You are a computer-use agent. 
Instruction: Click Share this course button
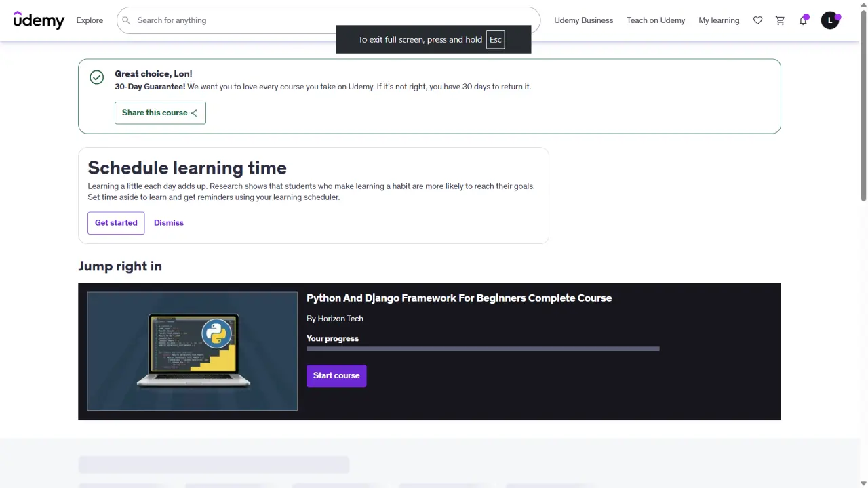pos(160,113)
